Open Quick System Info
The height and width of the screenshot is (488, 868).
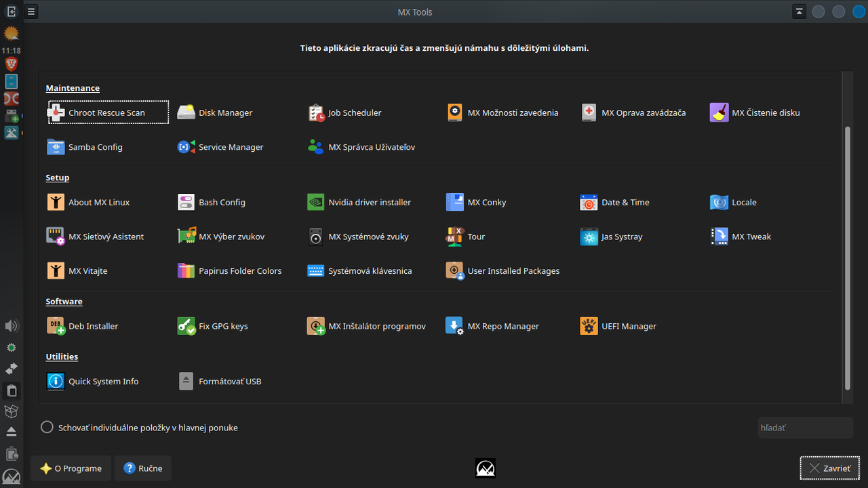coord(93,381)
